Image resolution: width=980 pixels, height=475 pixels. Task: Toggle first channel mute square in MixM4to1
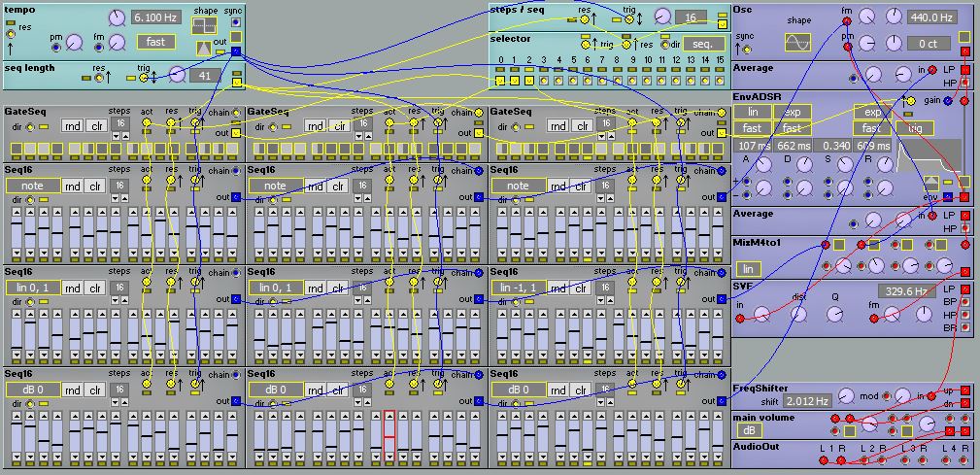click(839, 245)
